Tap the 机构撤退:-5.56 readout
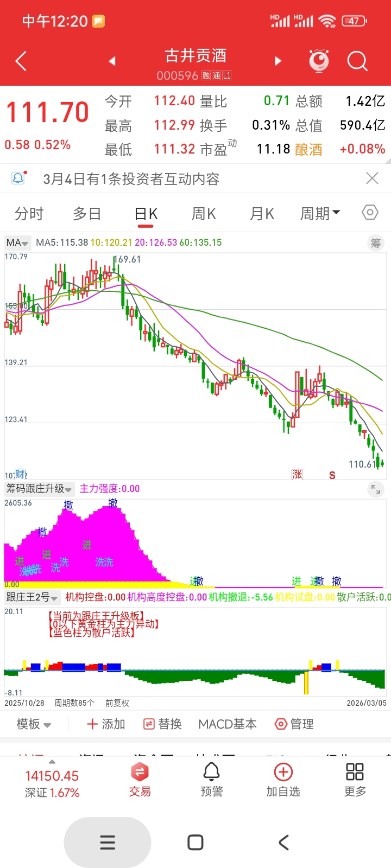The width and height of the screenshot is (391, 868). point(241,597)
